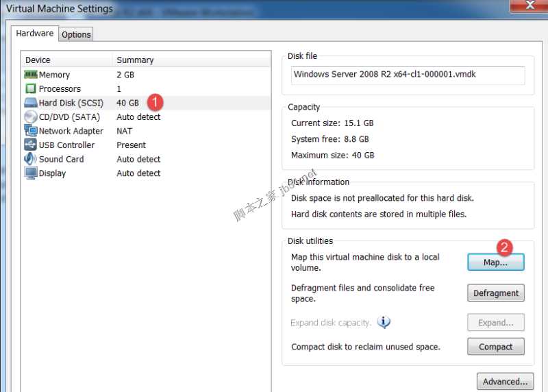Click the Sound Card speaker icon

click(31, 159)
